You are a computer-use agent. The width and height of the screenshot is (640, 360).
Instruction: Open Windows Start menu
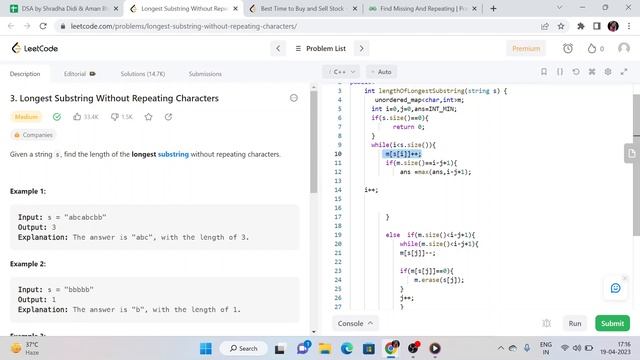tap(206, 348)
